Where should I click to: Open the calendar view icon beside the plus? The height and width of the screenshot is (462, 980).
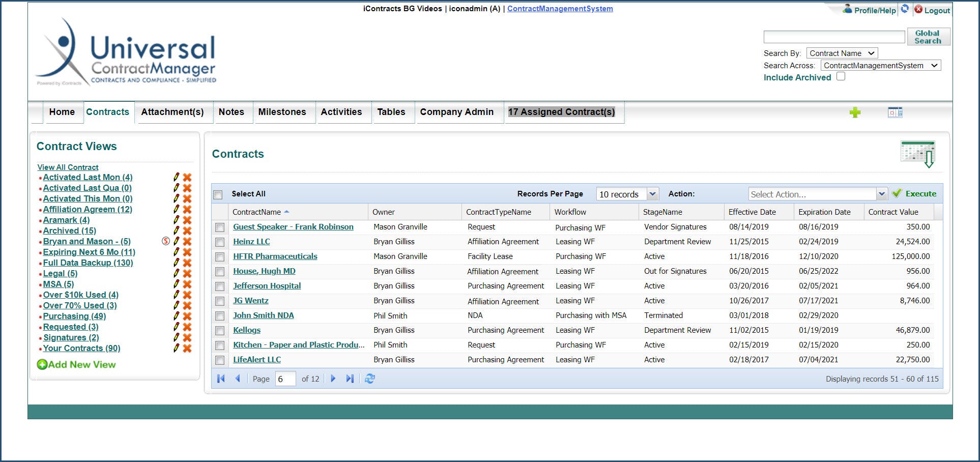[895, 112]
